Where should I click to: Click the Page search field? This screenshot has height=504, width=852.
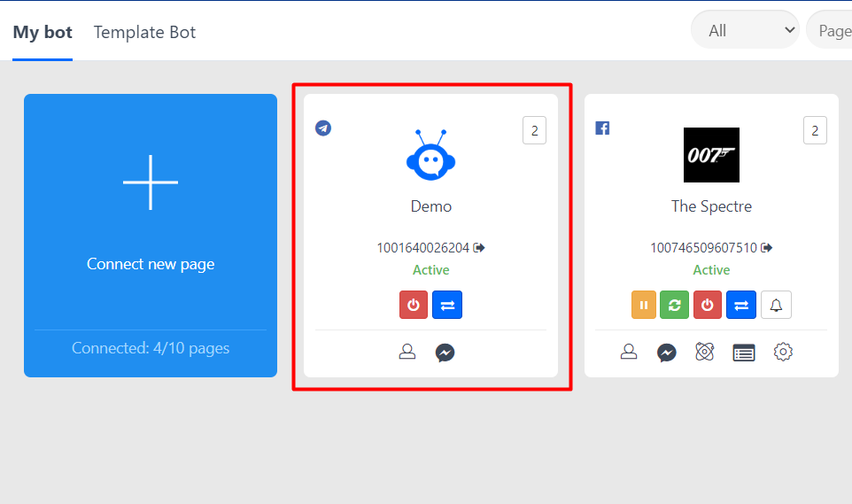(830, 30)
